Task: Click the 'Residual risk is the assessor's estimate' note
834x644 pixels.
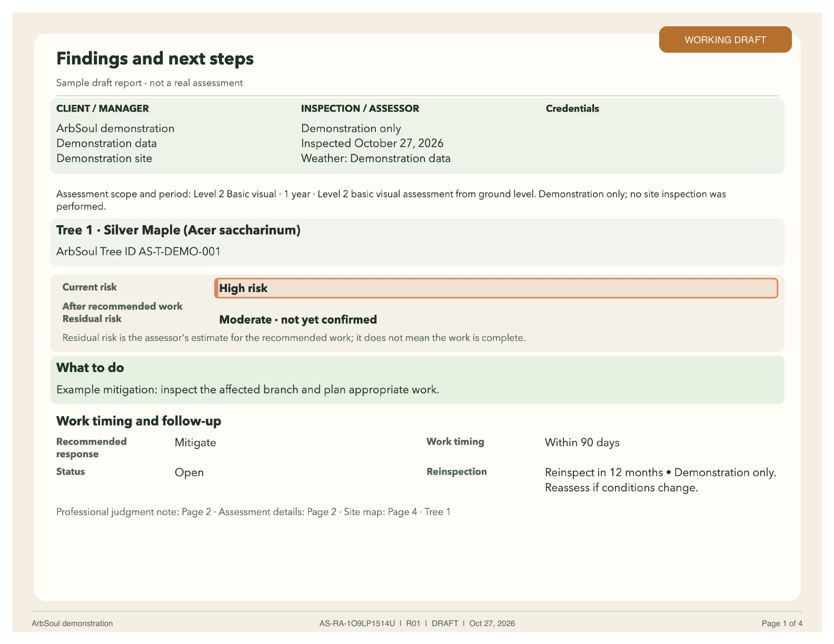Action: [x=294, y=338]
